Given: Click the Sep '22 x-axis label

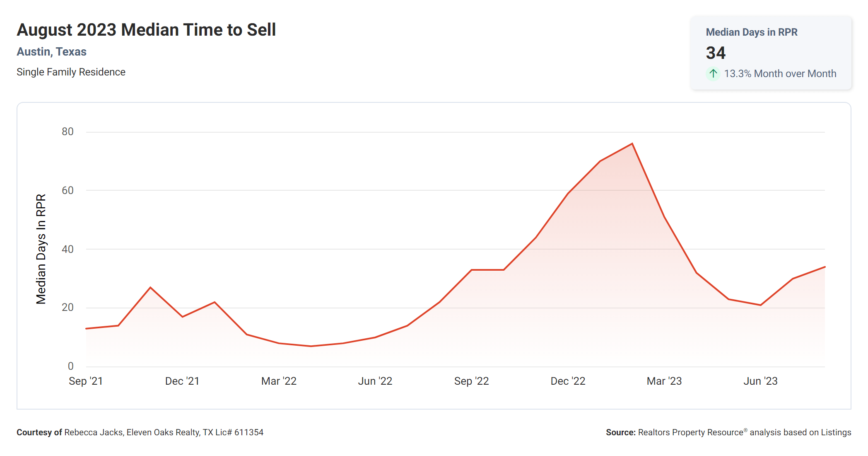Looking at the screenshot, I should pyautogui.click(x=471, y=381).
